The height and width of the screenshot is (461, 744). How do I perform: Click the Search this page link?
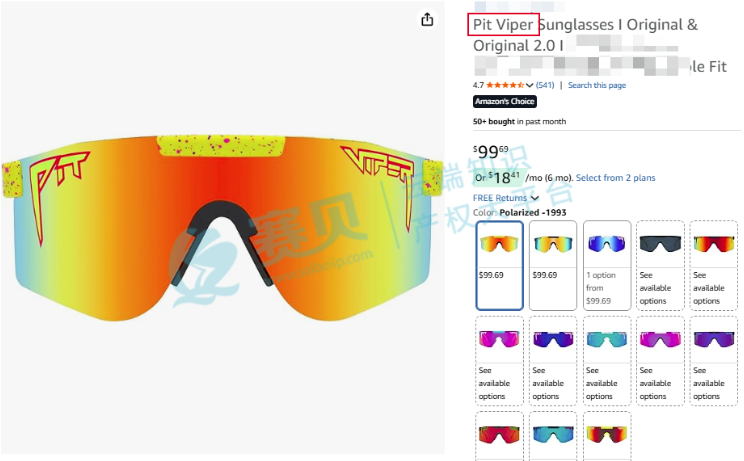(x=597, y=85)
